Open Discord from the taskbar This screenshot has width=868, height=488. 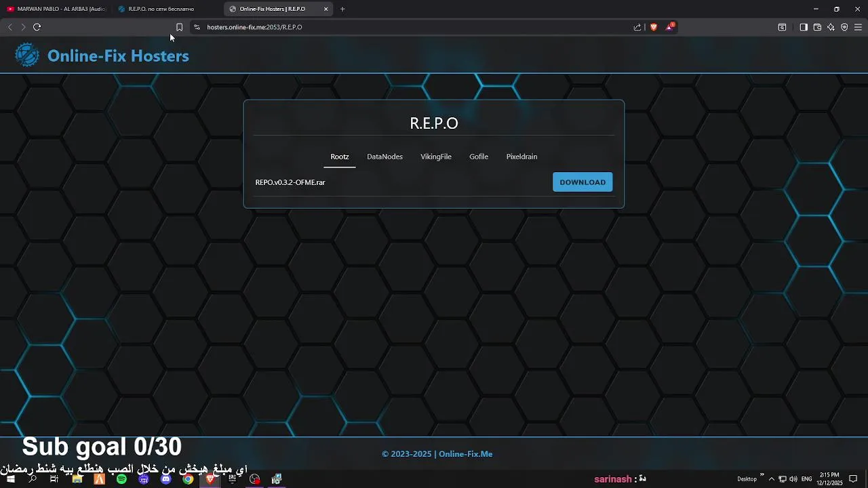pyautogui.click(x=166, y=479)
